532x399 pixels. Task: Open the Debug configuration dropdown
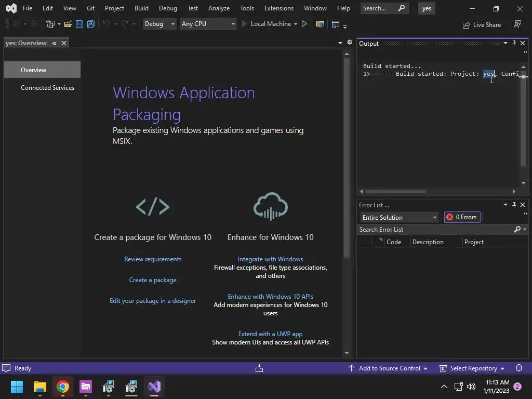tap(159, 24)
